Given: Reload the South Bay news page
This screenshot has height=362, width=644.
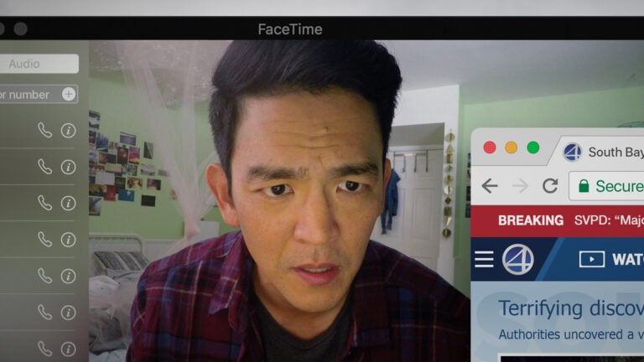Looking at the screenshot, I should click(x=550, y=186).
